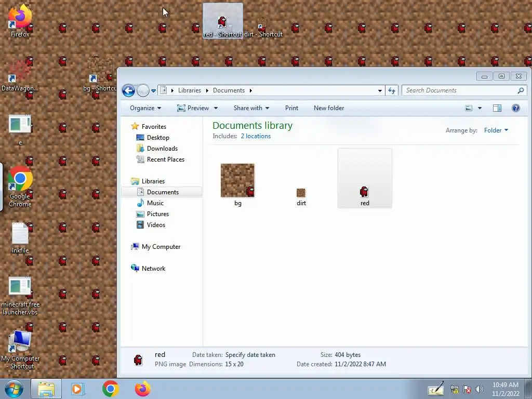Open the 2 locations link

pyautogui.click(x=256, y=136)
